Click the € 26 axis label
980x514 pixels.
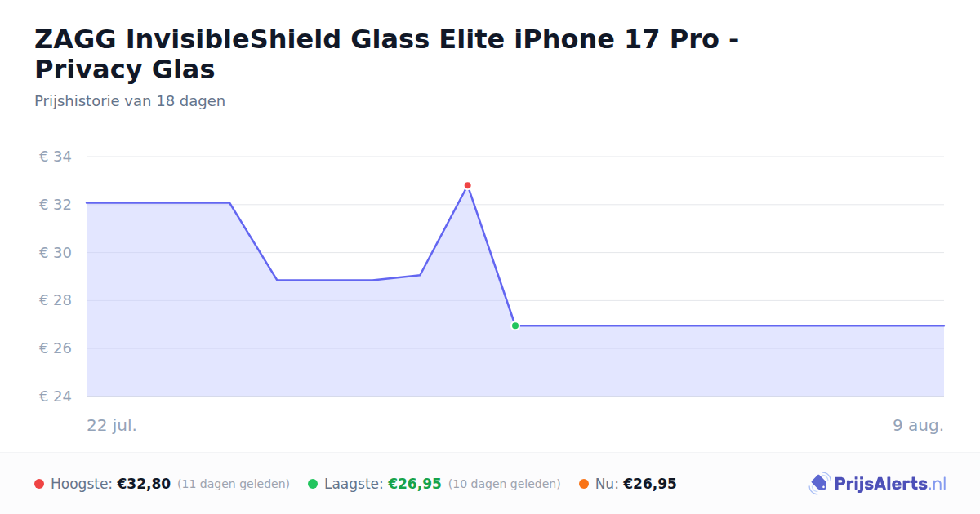[56, 348]
